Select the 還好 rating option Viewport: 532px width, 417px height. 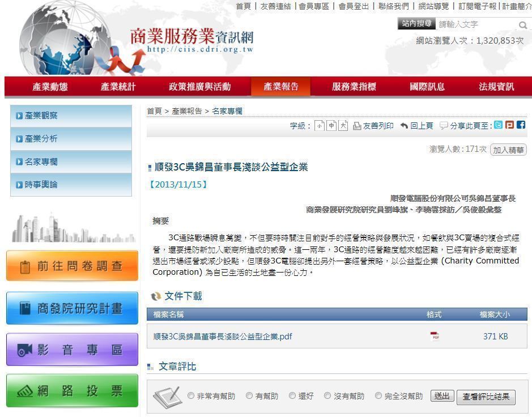pyautogui.click(x=292, y=396)
